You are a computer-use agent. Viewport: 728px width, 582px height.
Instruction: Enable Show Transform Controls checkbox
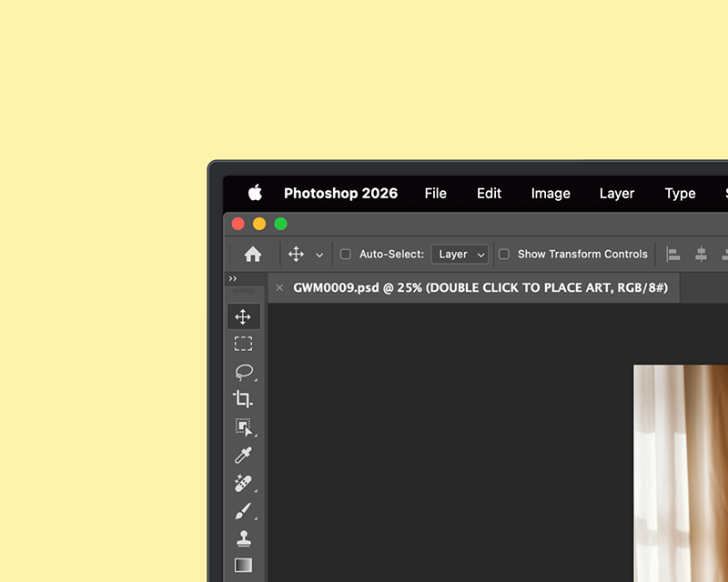(x=504, y=254)
